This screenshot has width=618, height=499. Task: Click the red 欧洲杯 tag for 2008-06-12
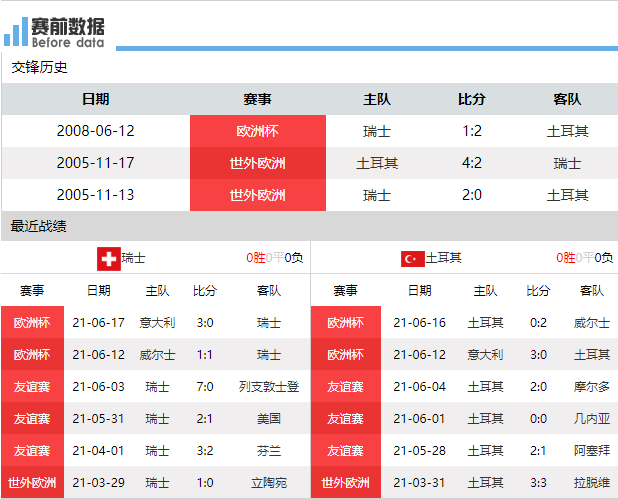coord(258,131)
